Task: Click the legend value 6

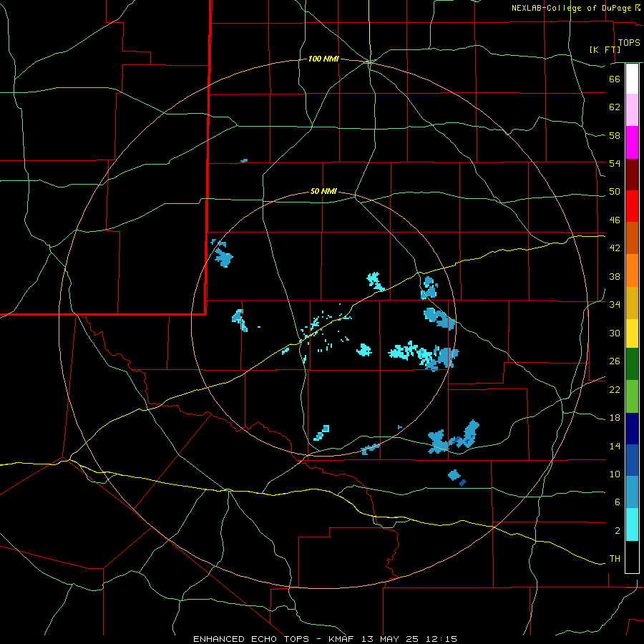Action: (x=618, y=502)
